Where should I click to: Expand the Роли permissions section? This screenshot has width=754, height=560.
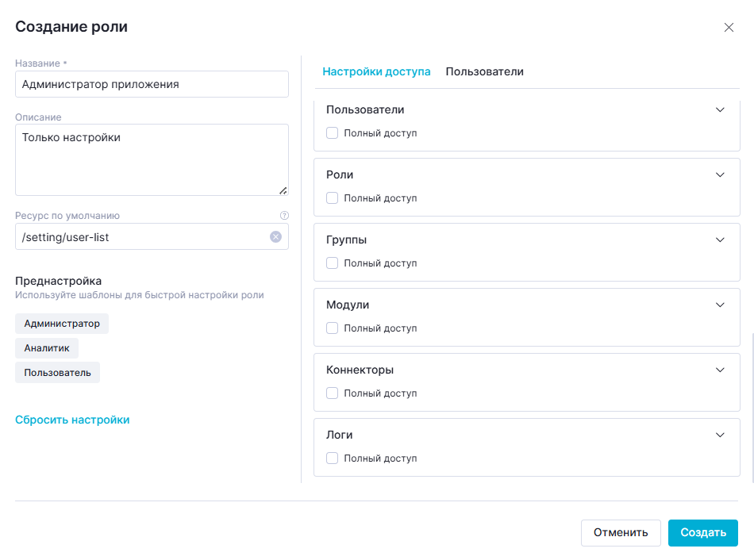[720, 175]
